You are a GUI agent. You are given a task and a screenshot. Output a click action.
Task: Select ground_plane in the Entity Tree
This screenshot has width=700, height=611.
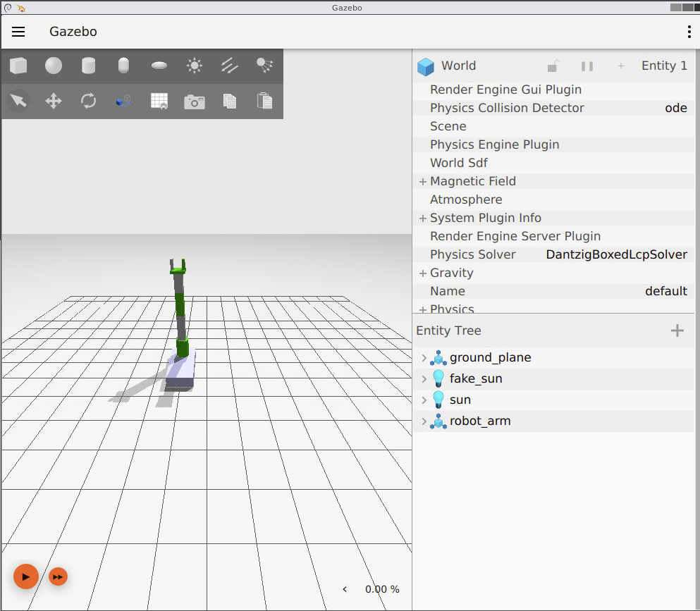[x=490, y=357]
